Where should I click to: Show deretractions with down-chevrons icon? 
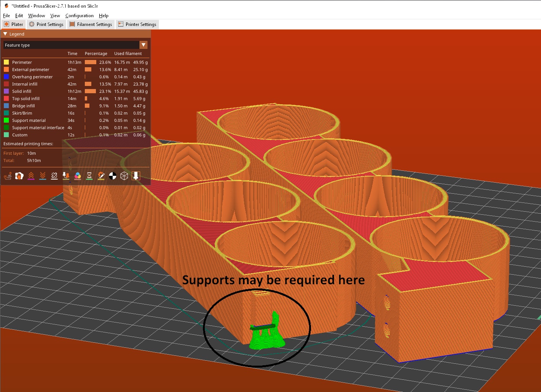tap(43, 176)
